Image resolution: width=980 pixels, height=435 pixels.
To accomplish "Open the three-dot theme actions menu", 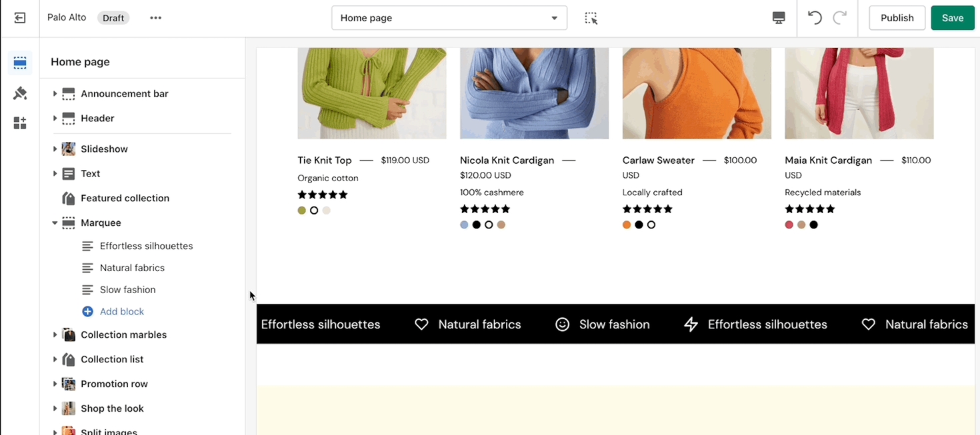I will point(155,18).
